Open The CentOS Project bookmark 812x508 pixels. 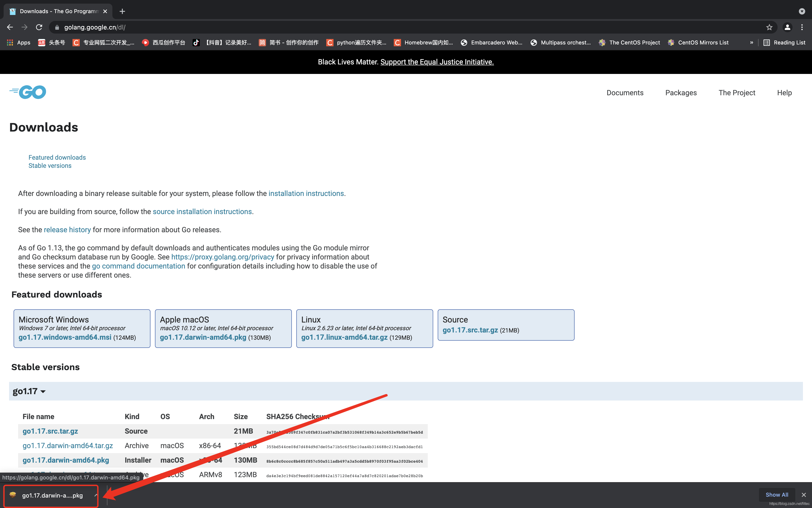[x=629, y=43]
